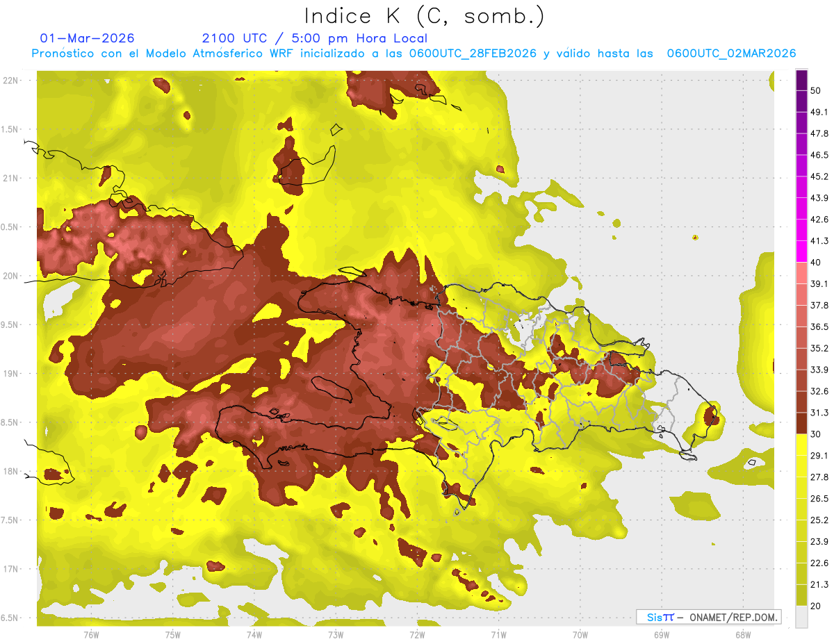The image size is (834, 644).
Task: Click the initialization time "0600UTC_28FEB2026" in the subtitle
Action: 473,53
